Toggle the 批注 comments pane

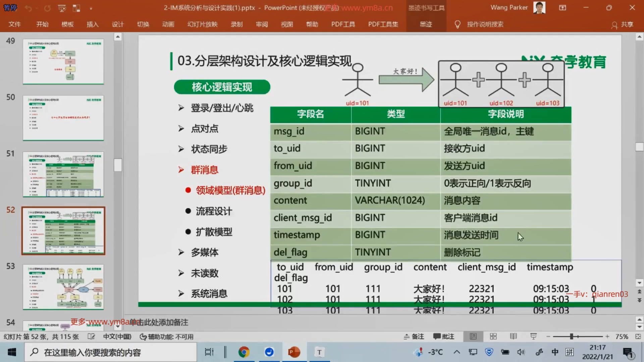click(x=443, y=337)
